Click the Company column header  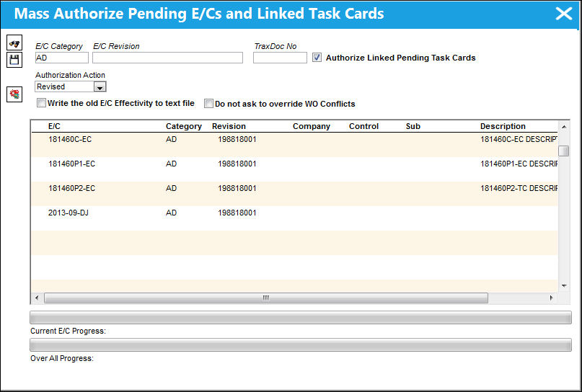click(x=311, y=127)
